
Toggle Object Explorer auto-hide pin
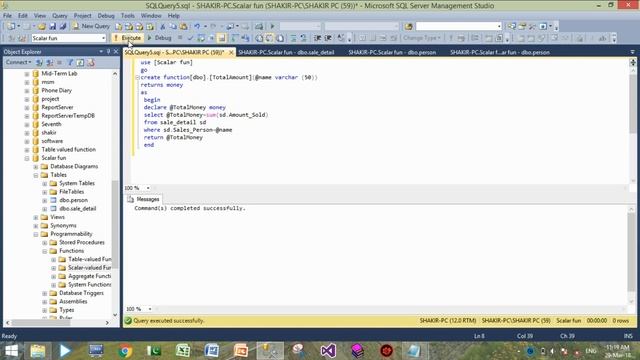[109, 51]
